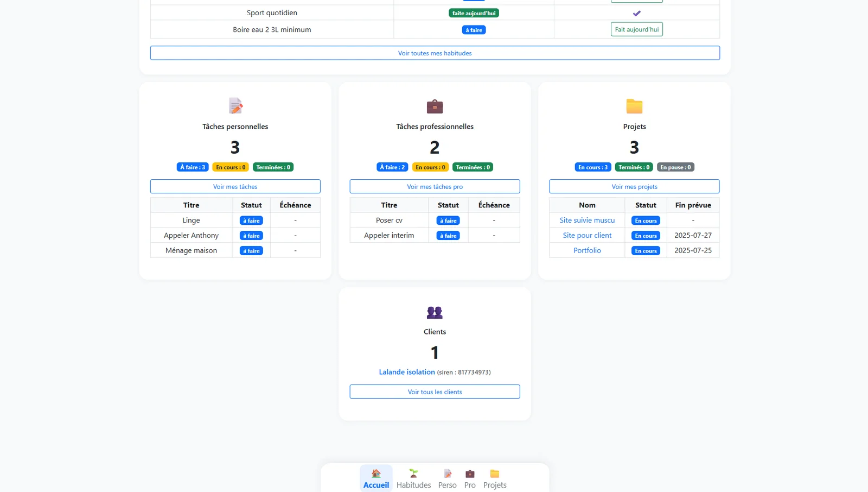Open 'Voir mes tâches' for personal tasks
Screen dimensions: 868x492
[235, 186]
